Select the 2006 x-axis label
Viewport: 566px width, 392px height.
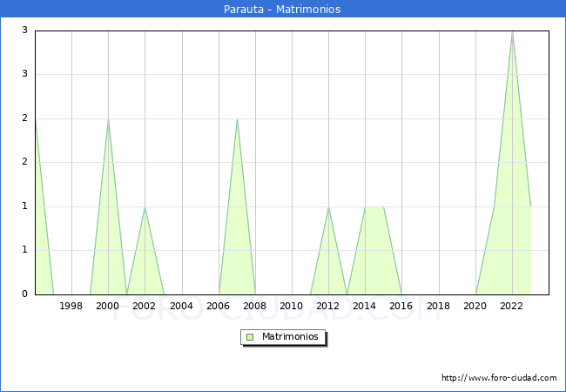[219, 306]
